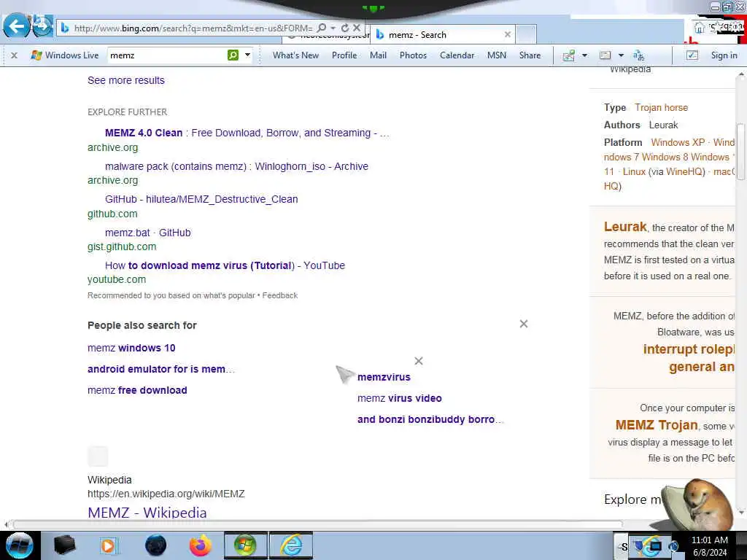Image resolution: width=747 pixels, height=560 pixels.
Task: Open MSN in Windows Live toolbar
Action: tap(496, 55)
